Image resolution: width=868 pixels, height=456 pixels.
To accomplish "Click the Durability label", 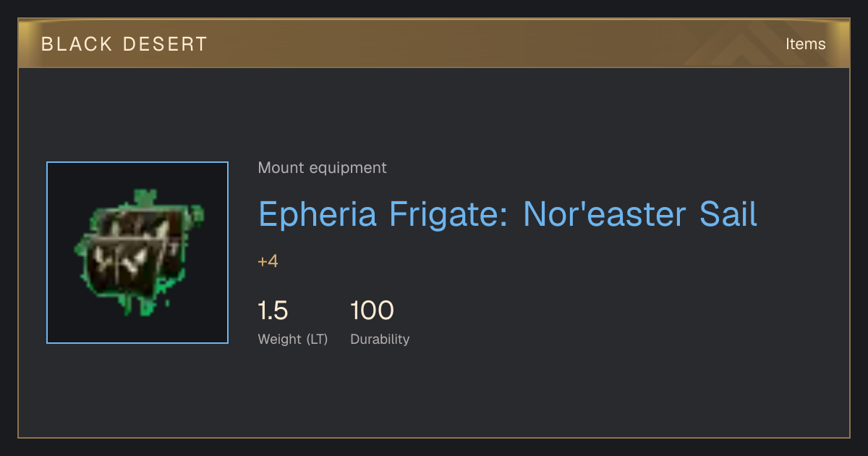I will coord(380,339).
